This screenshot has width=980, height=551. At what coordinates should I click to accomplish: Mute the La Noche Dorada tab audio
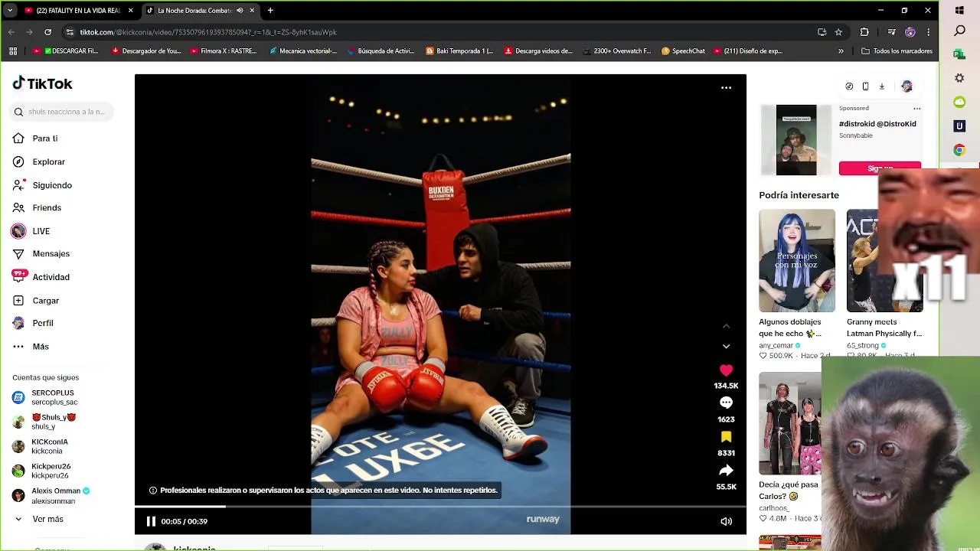(240, 11)
